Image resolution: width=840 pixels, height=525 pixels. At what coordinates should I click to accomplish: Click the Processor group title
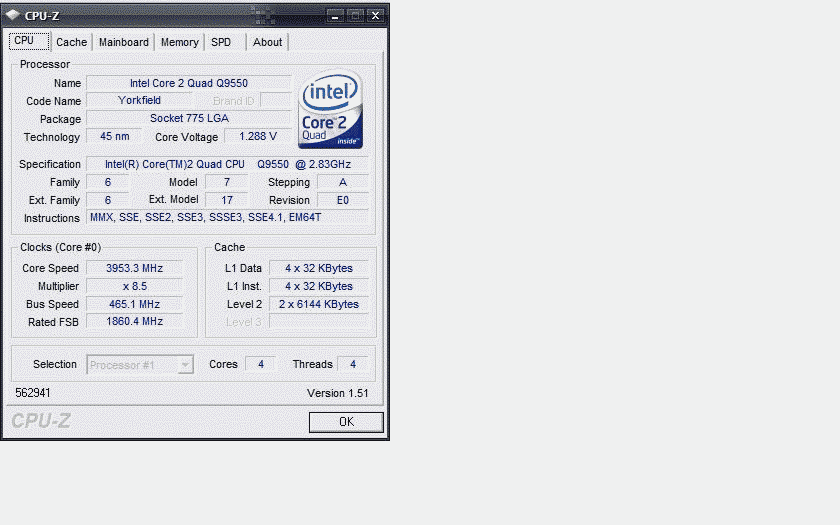pyautogui.click(x=45, y=64)
